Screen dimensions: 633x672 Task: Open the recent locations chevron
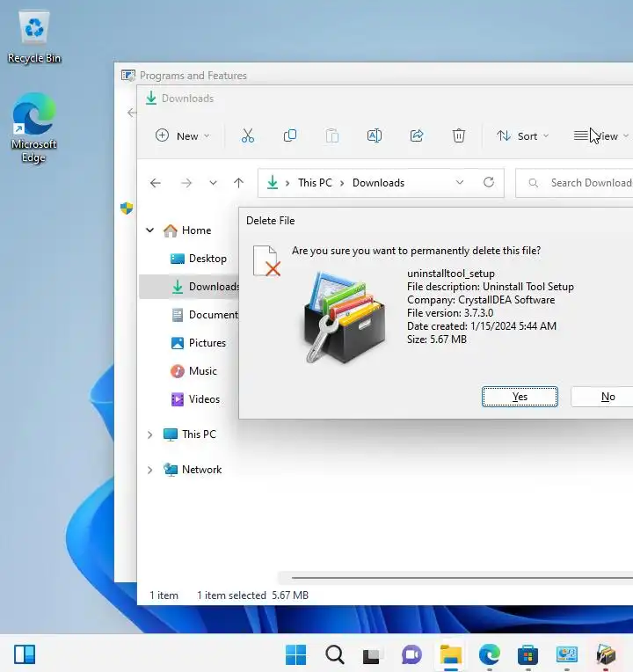point(213,183)
